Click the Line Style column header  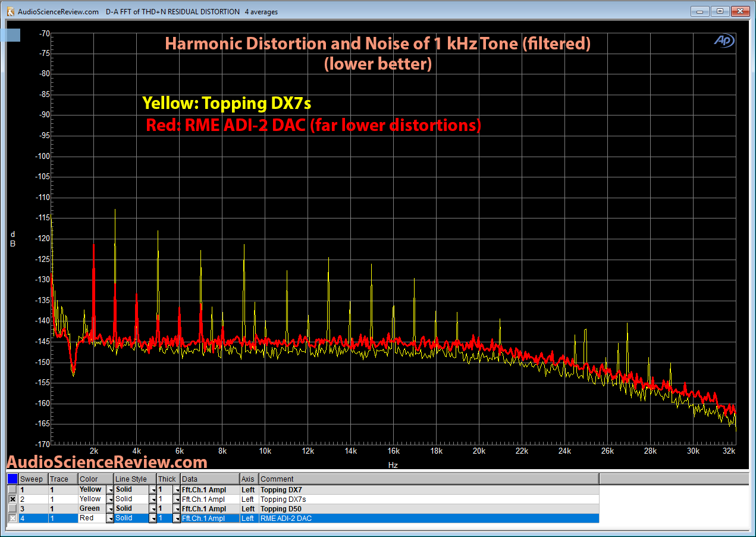(x=135, y=479)
